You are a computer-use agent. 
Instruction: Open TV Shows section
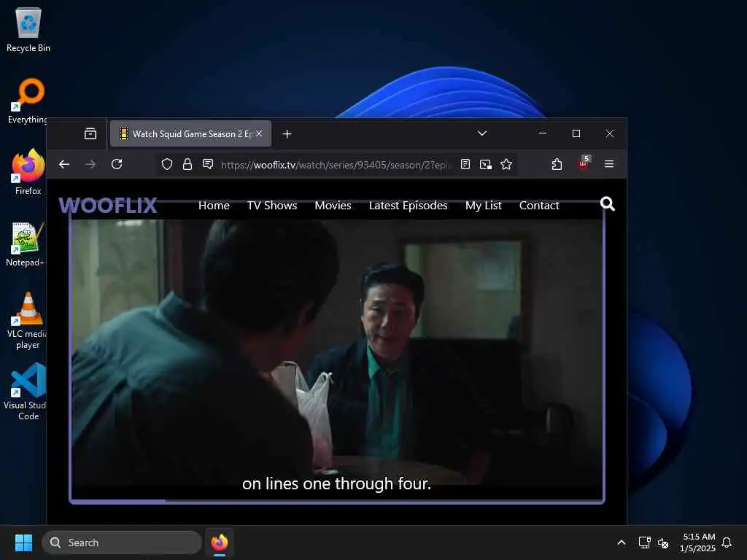(272, 205)
